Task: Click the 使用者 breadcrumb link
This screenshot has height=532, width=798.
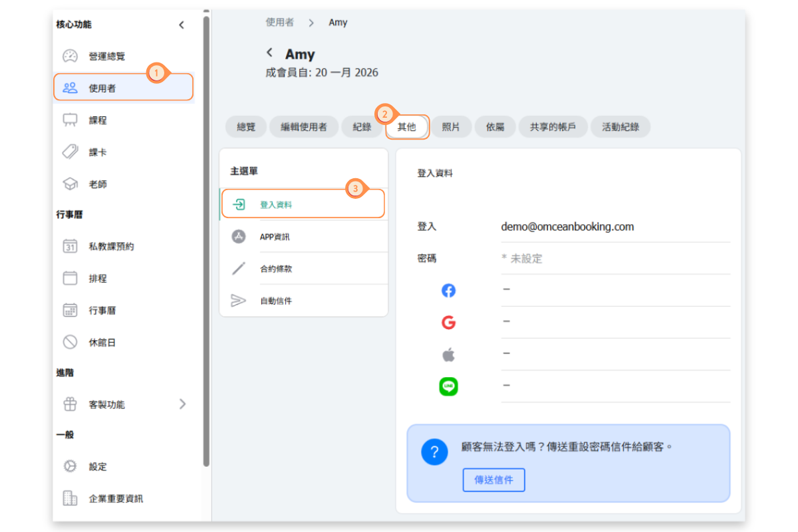Action: [280, 23]
